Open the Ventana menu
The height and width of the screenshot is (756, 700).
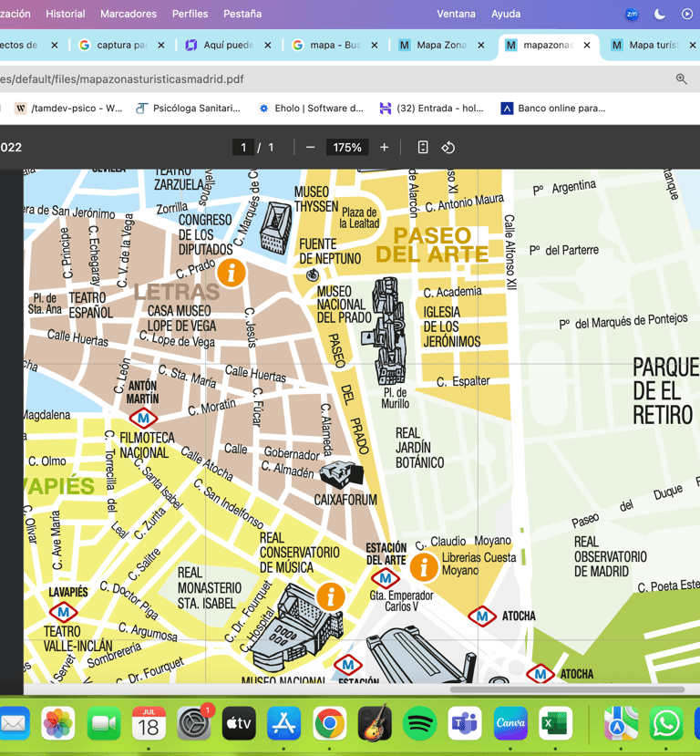pyautogui.click(x=457, y=14)
